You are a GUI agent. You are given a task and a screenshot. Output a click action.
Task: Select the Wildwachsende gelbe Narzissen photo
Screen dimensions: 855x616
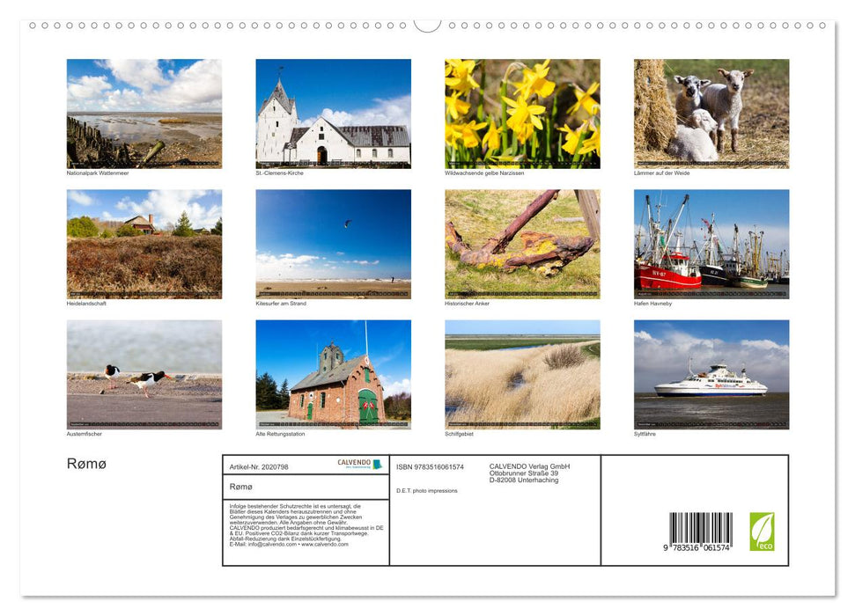coord(522,113)
